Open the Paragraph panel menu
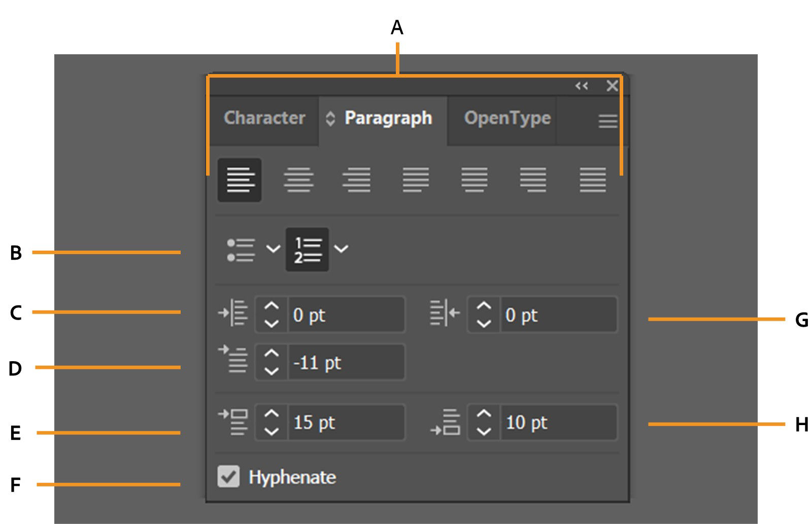This screenshot has width=812, height=524. point(607,121)
